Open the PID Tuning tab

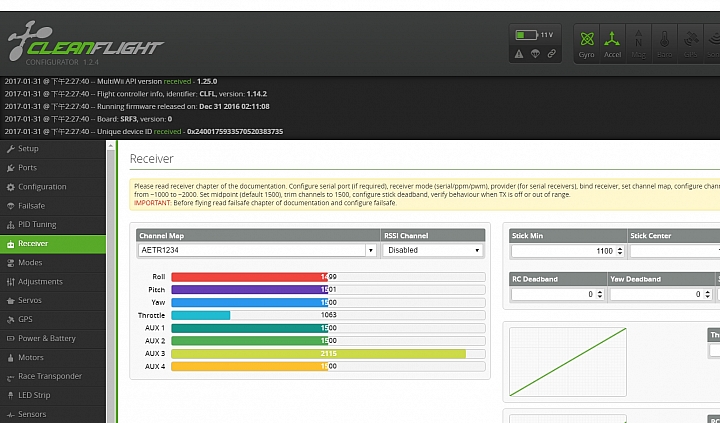(x=53, y=225)
